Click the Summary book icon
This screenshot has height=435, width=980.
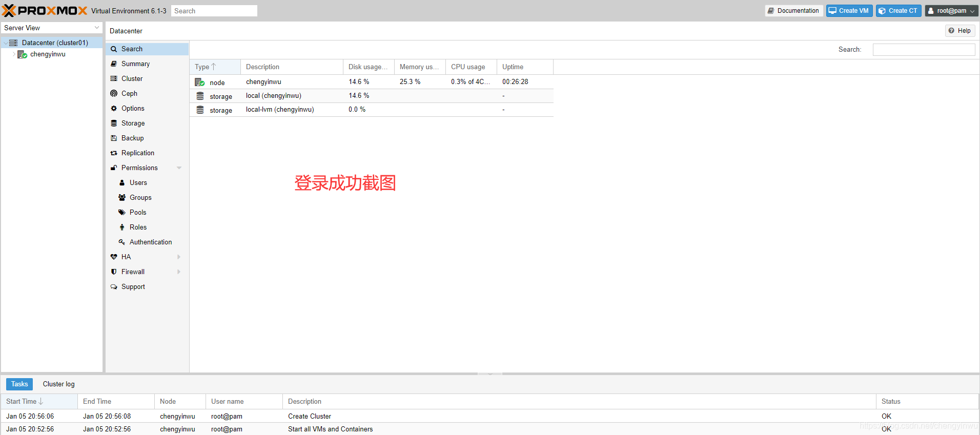coord(114,64)
